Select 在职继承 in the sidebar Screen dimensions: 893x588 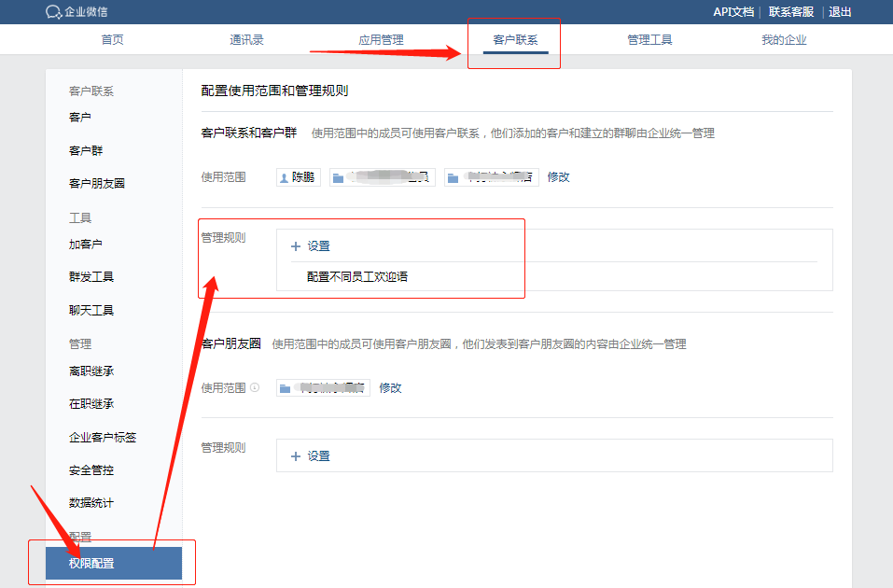click(x=91, y=404)
